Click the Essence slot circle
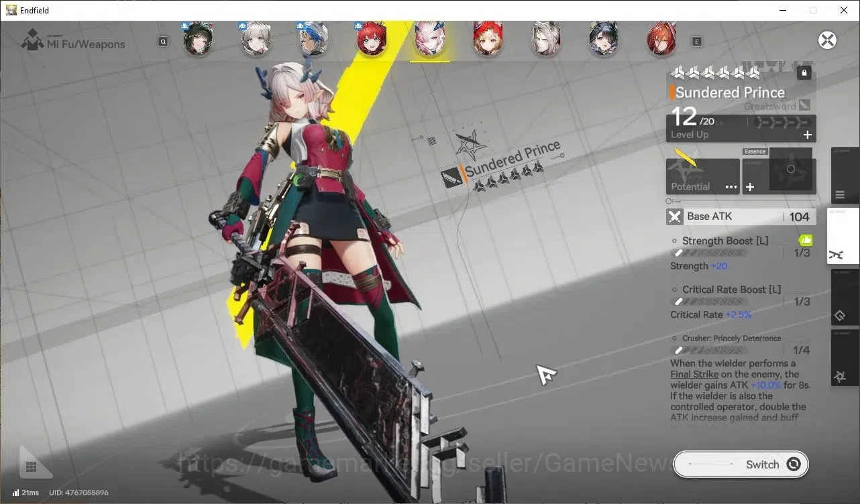Image resolution: width=860 pixels, height=504 pixels. (791, 170)
